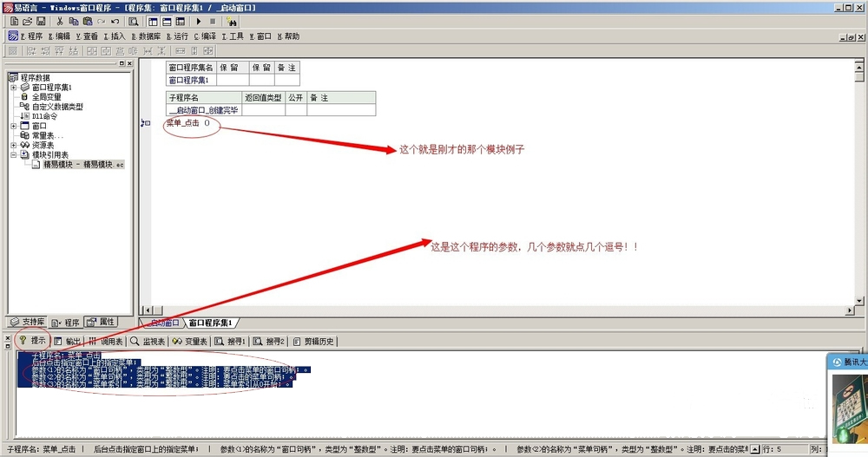Select Dll命令 in program tree

[44, 116]
